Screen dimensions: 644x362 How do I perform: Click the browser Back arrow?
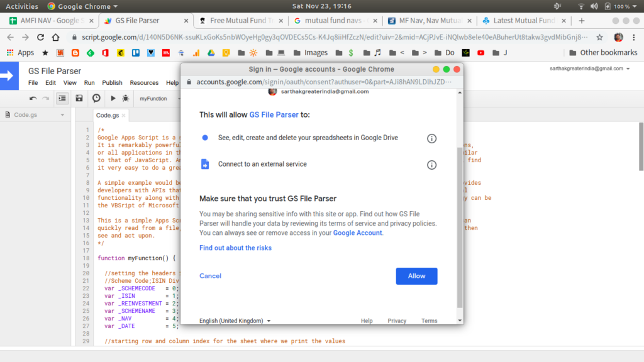(10, 37)
